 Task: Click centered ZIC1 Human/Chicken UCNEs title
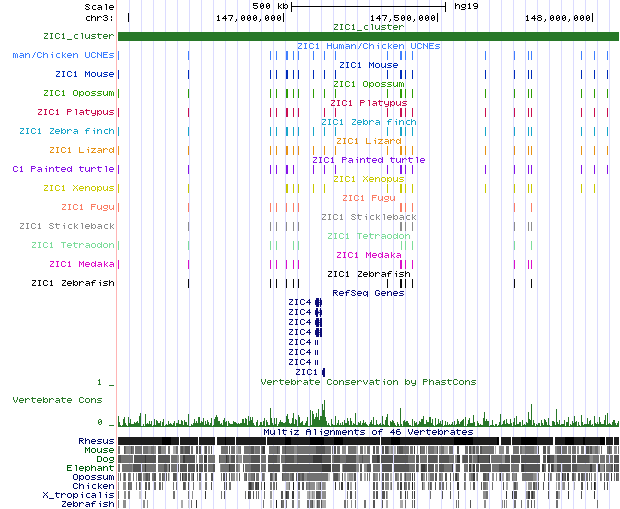[x=368, y=46]
